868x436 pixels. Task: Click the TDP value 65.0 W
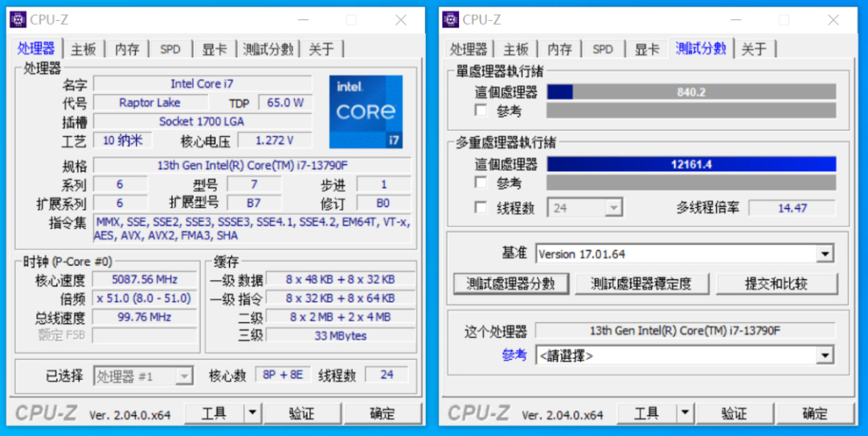coord(285,102)
